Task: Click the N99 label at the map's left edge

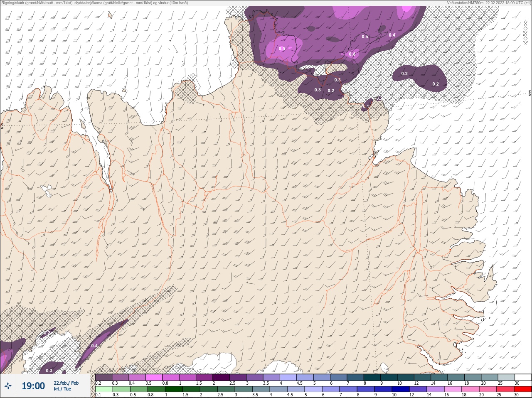Action: point(2,125)
